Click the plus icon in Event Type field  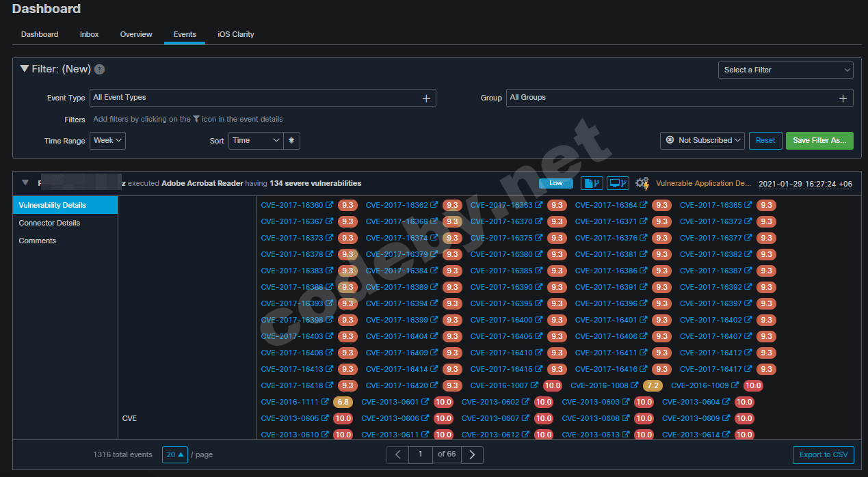click(x=426, y=98)
